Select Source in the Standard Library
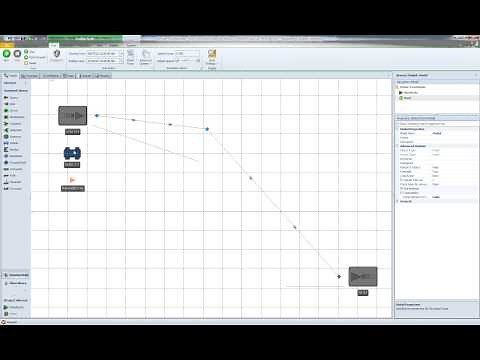The image size is (480, 360). [11, 98]
